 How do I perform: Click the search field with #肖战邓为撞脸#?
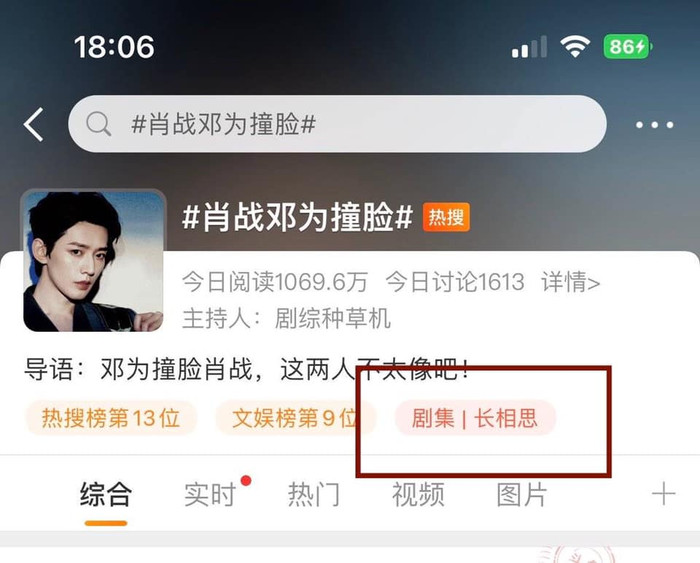tap(337, 124)
